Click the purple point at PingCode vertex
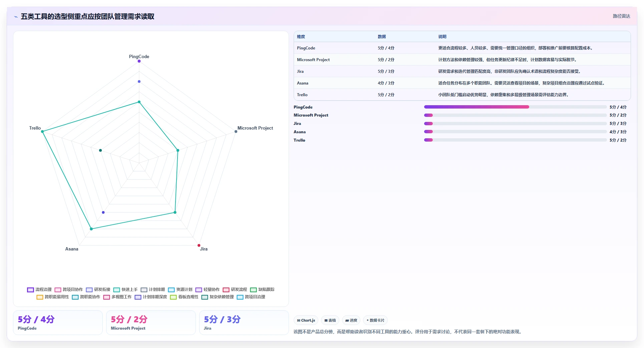Image resolution: width=644 pixels, height=348 pixels. (139, 61)
